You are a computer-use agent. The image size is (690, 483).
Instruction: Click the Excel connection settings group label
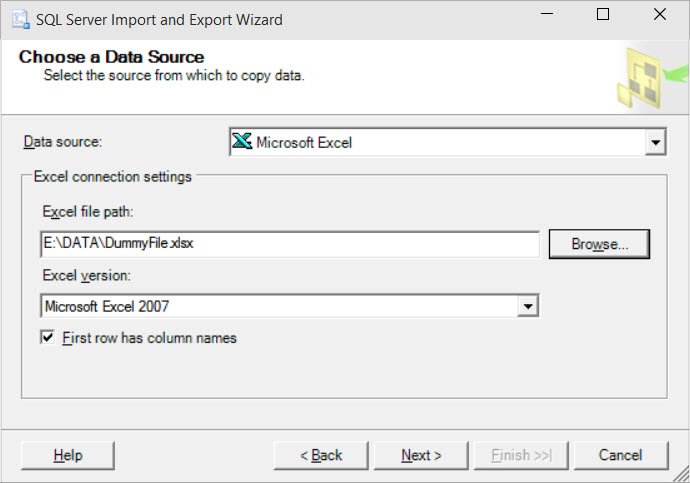point(113,177)
